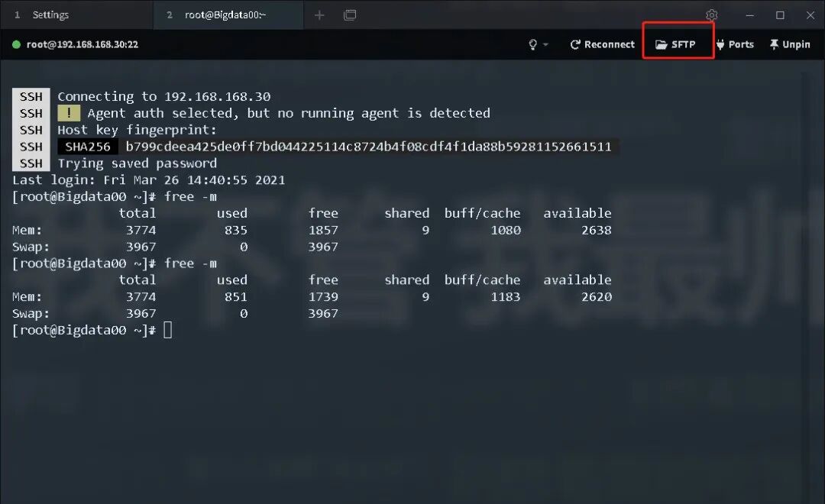Click the green connection status dot
The width and height of the screenshot is (825, 504).
16,45
